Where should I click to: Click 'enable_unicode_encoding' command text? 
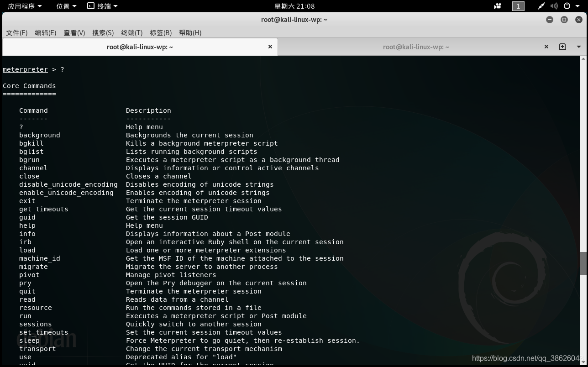66,193
